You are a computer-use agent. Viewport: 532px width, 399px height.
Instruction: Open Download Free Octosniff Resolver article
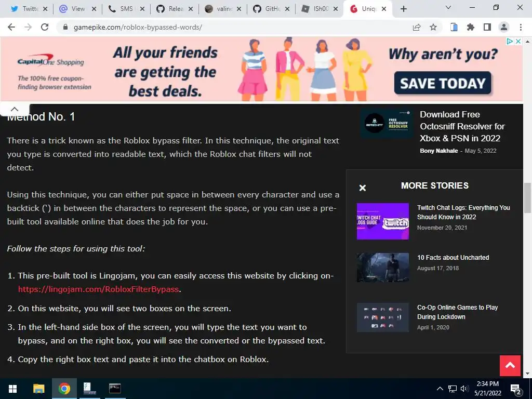pos(462,126)
